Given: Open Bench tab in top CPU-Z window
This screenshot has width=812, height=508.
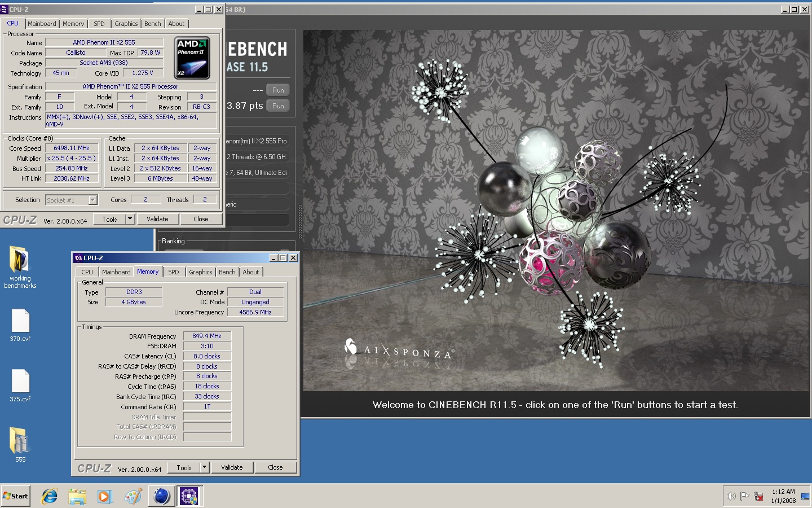Looking at the screenshot, I should tap(152, 24).
